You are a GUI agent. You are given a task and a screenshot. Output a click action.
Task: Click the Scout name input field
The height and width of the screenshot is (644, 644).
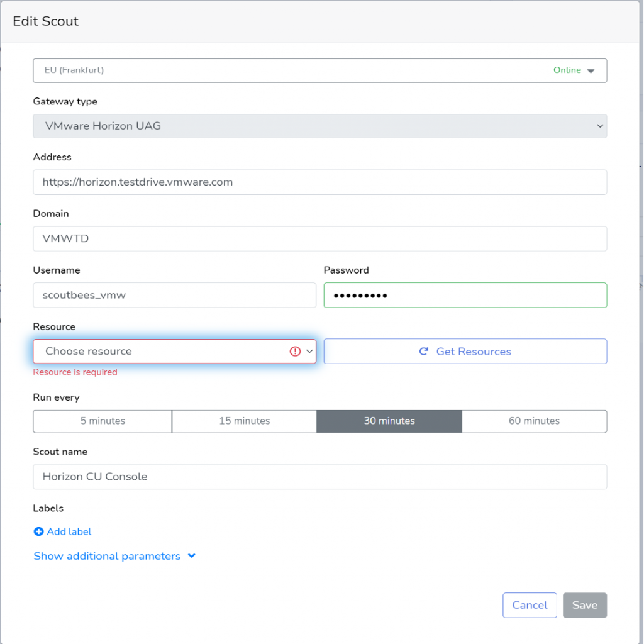319,477
